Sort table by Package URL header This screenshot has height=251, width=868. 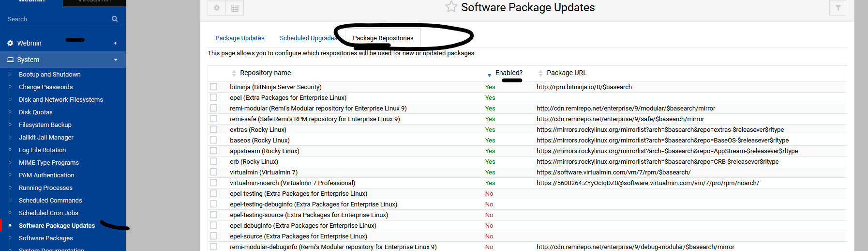click(566, 73)
